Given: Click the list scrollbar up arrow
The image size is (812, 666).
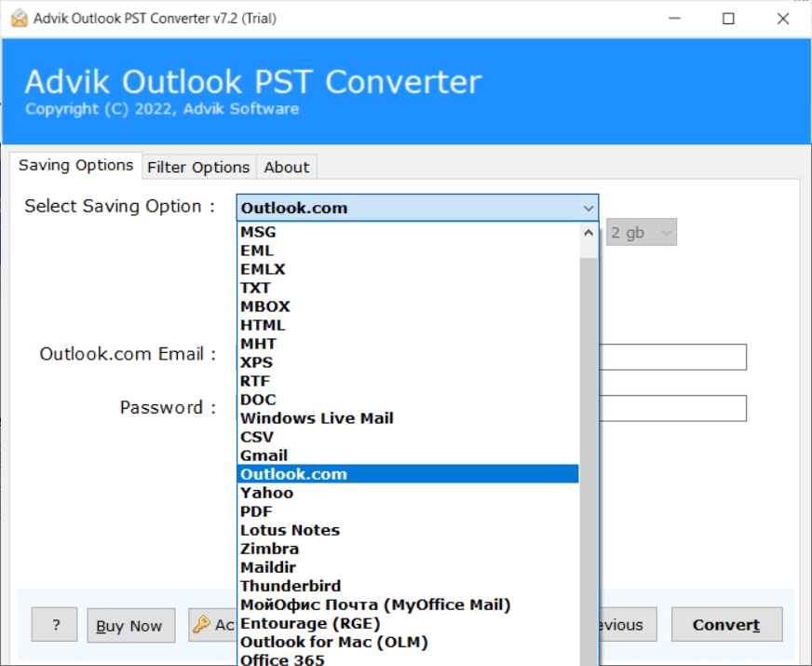Looking at the screenshot, I should [x=589, y=233].
